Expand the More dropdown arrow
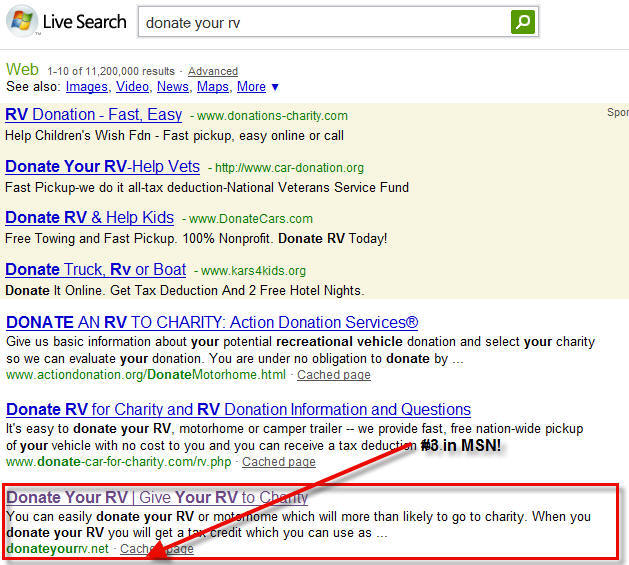This screenshot has height=565, width=629. (x=275, y=87)
